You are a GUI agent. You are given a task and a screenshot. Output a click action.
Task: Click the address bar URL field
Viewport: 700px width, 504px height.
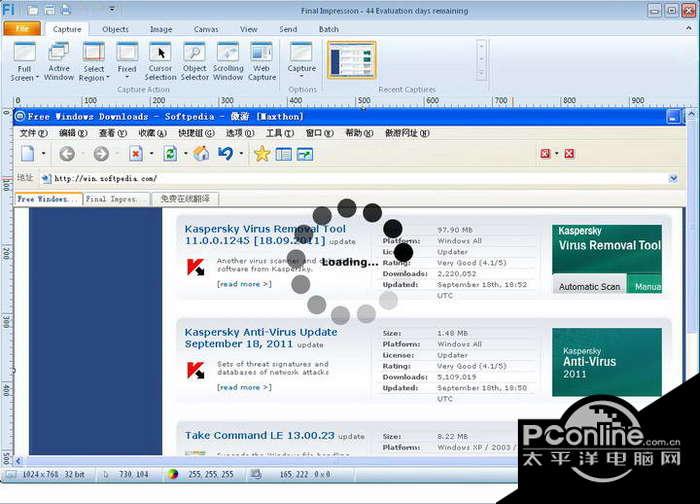pos(353,179)
